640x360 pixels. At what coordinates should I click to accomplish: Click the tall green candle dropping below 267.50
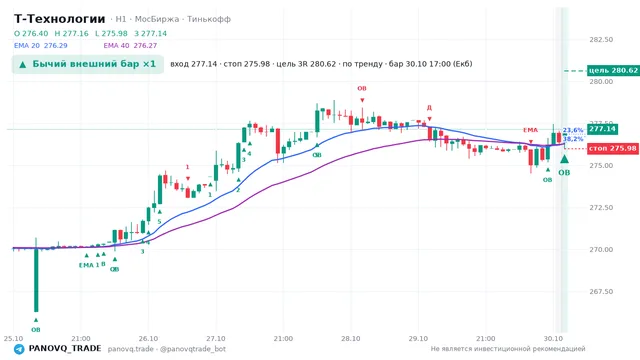click(36, 280)
